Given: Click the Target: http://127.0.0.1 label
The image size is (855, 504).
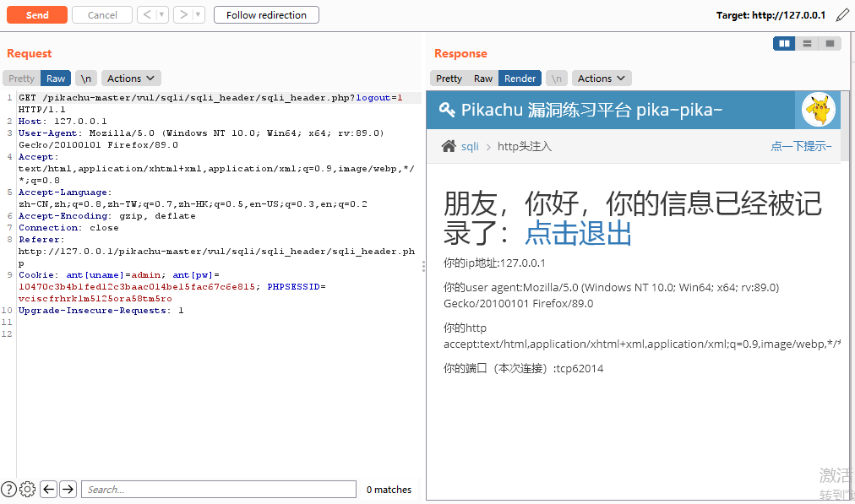Looking at the screenshot, I should (771, 15).
